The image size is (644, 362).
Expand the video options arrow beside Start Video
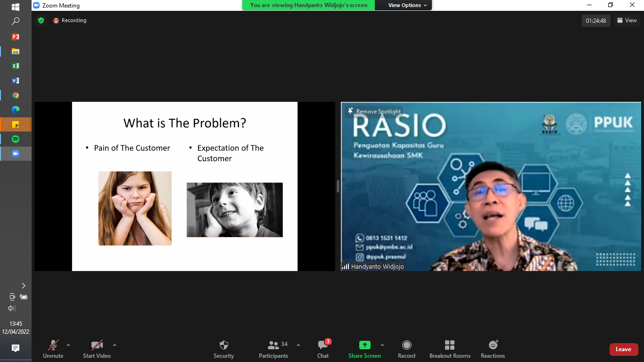tap(115, 345)
